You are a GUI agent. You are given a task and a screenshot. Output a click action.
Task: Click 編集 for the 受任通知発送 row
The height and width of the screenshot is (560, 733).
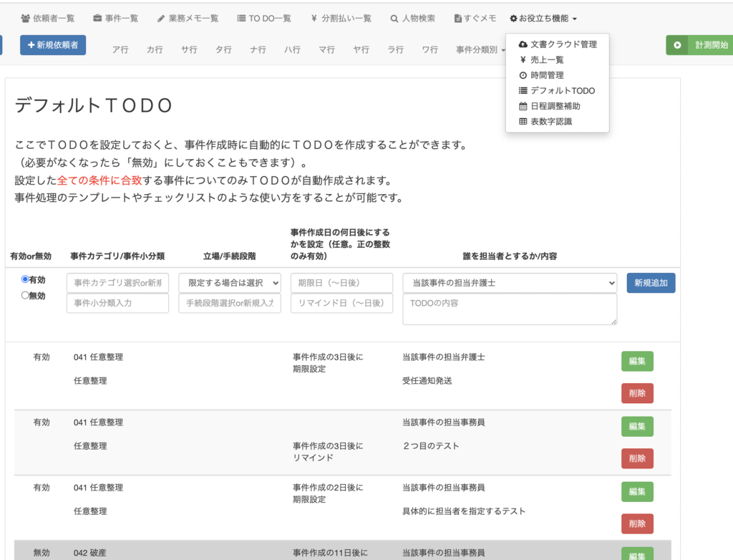pyautogui.click(x=637, y=362)
